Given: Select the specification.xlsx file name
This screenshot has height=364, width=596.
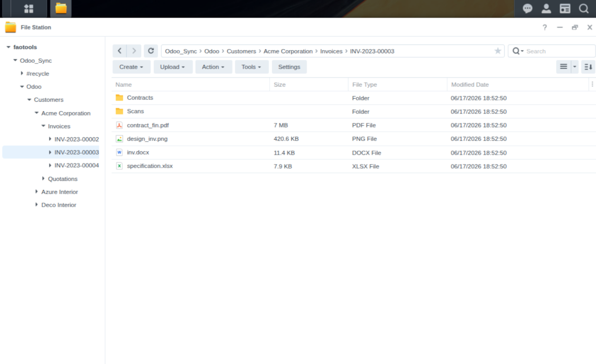Looking at the screenshot, I should coord(150,166).
